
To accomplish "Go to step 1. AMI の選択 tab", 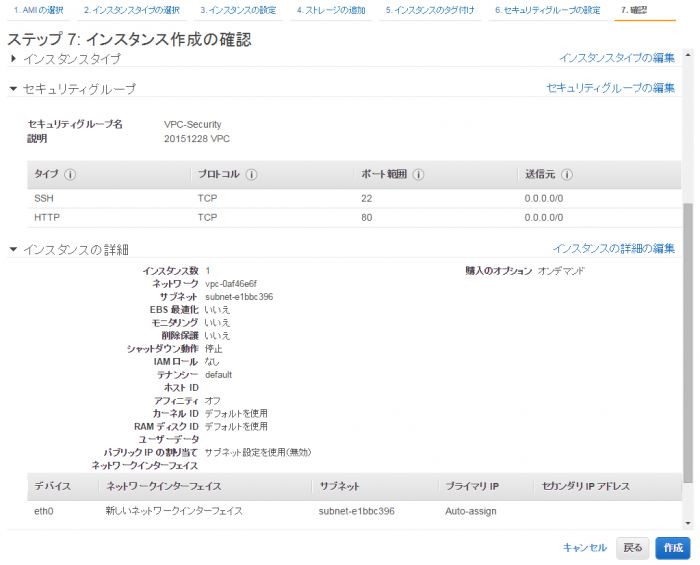I will click(x=38, y=10).
